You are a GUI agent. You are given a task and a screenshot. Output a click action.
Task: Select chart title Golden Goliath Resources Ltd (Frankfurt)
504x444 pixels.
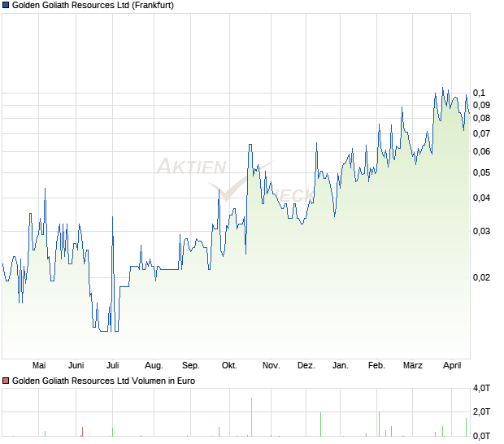click(93, 5)
